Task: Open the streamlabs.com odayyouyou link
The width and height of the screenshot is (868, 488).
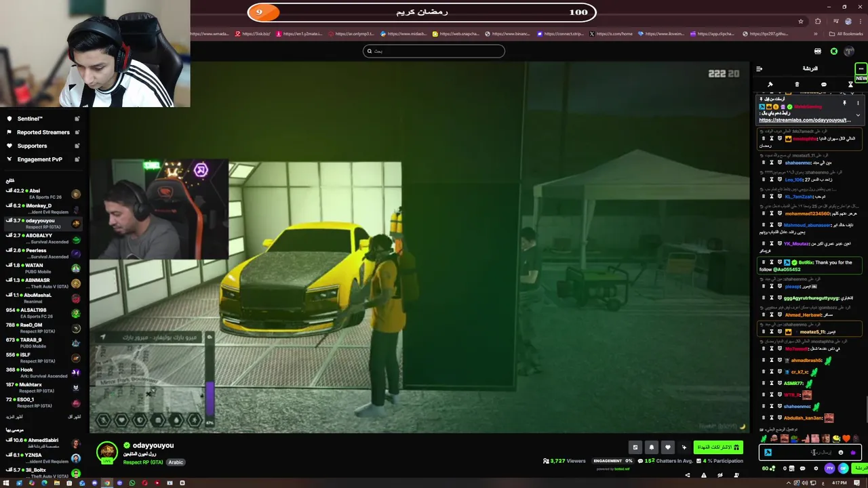Action: 804,120
